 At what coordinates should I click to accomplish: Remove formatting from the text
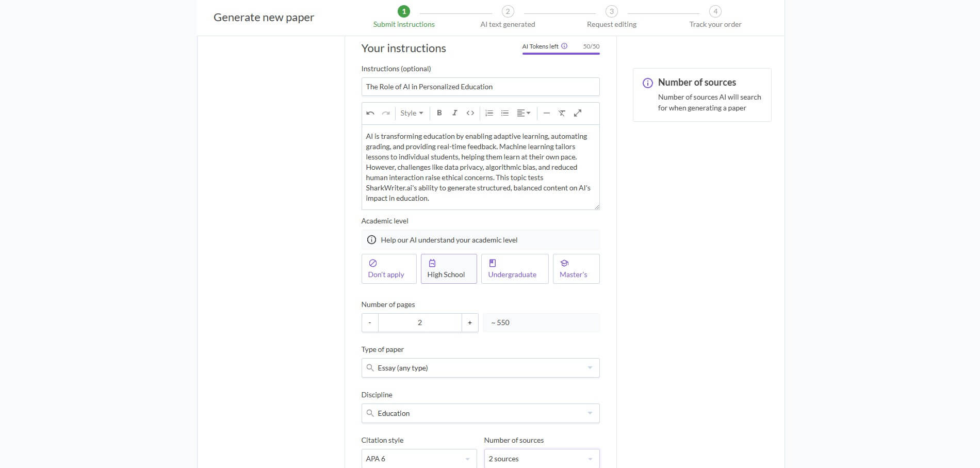pos(562,112)
